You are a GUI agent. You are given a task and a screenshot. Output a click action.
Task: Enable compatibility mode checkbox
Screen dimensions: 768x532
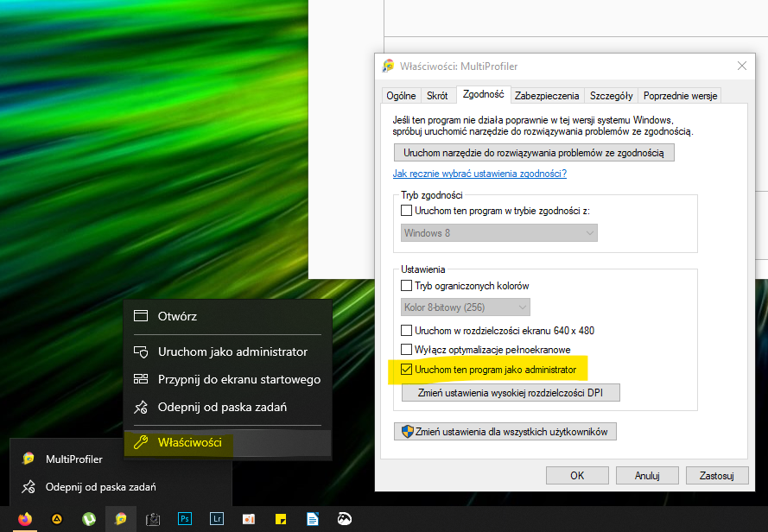coord(407,211)
